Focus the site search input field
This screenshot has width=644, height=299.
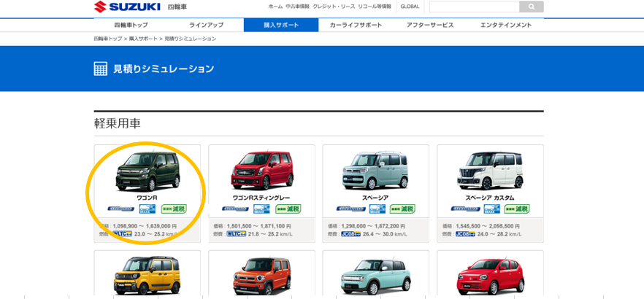click(x=475, y=7)
